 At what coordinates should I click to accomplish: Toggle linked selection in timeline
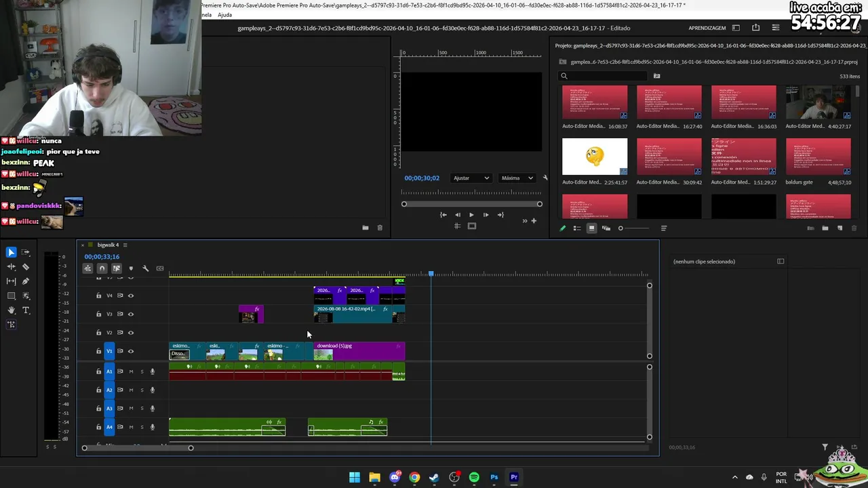(117, 268)
